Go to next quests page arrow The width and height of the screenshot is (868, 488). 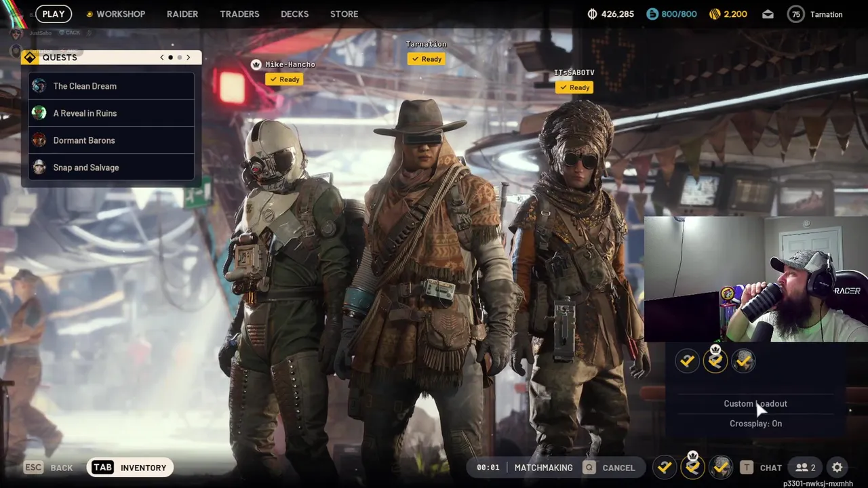click(189, 58)
